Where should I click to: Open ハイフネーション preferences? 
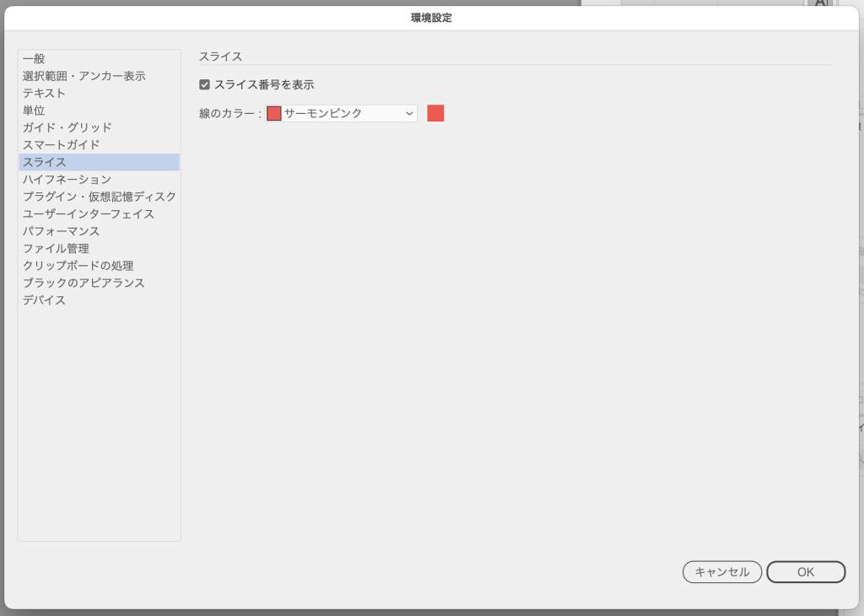click(67, 180)
